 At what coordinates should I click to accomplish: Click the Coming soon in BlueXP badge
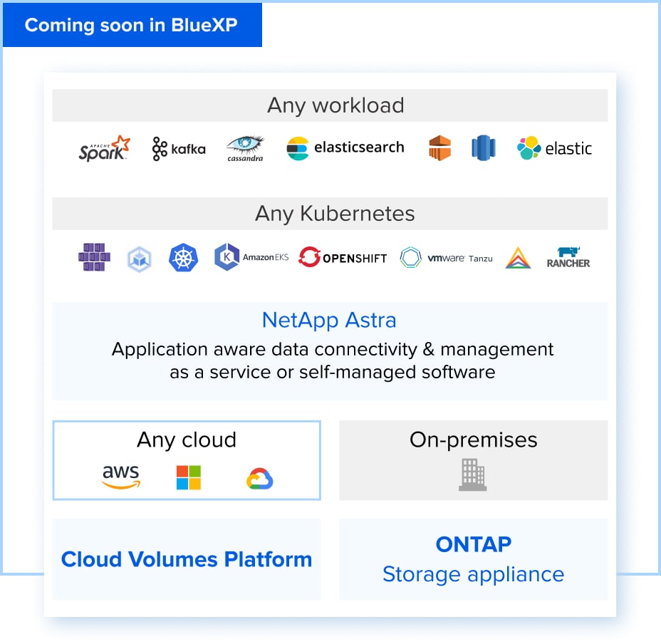point(132,25)
